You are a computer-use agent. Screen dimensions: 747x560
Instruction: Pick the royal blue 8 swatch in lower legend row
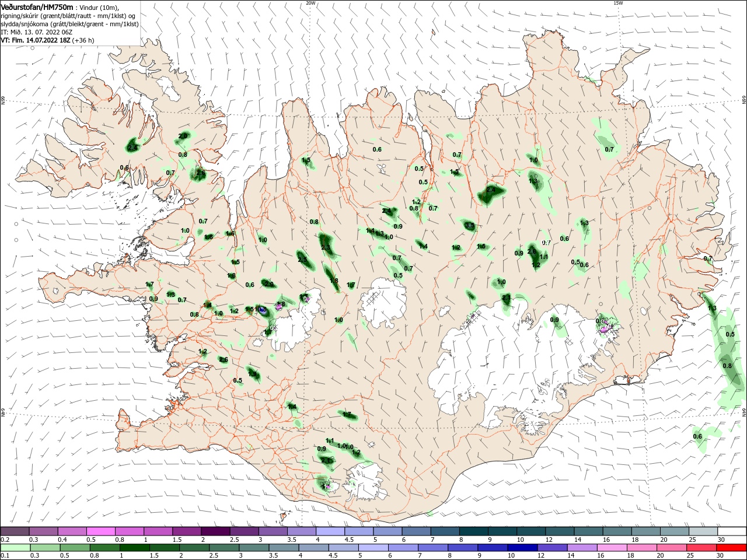coord(462,548)
